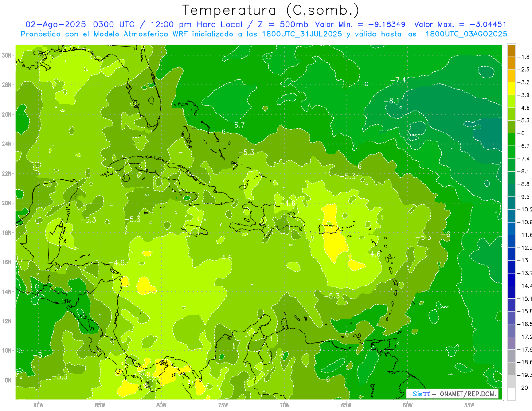Click the "-3.9" colorbar label
The image size is (532, 411).
tap(524, 95)
